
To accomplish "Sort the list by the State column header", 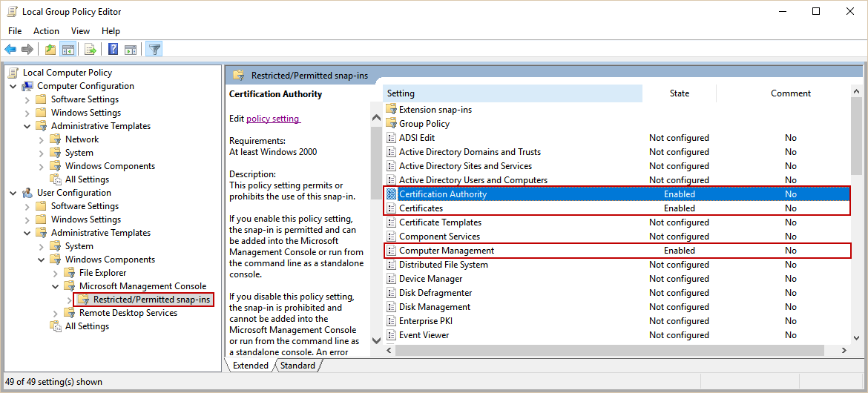I will click(679, 93).
